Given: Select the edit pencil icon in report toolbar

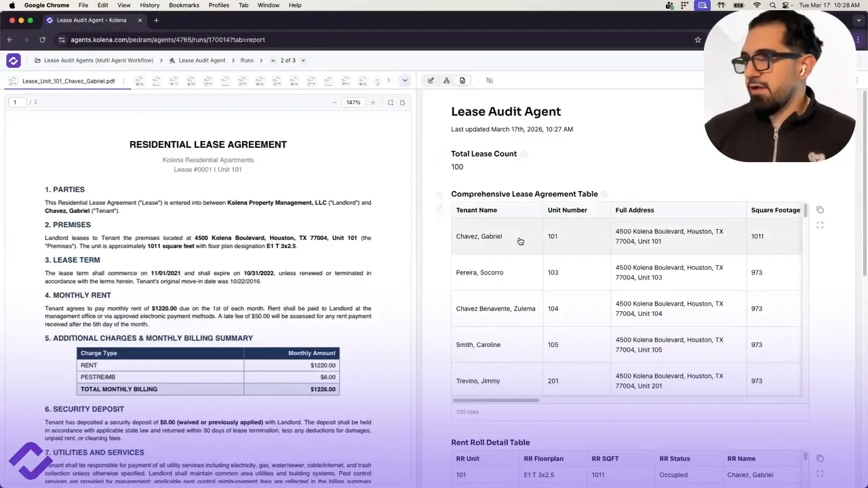Looking at the screenshot, I should tap(431, 81).
